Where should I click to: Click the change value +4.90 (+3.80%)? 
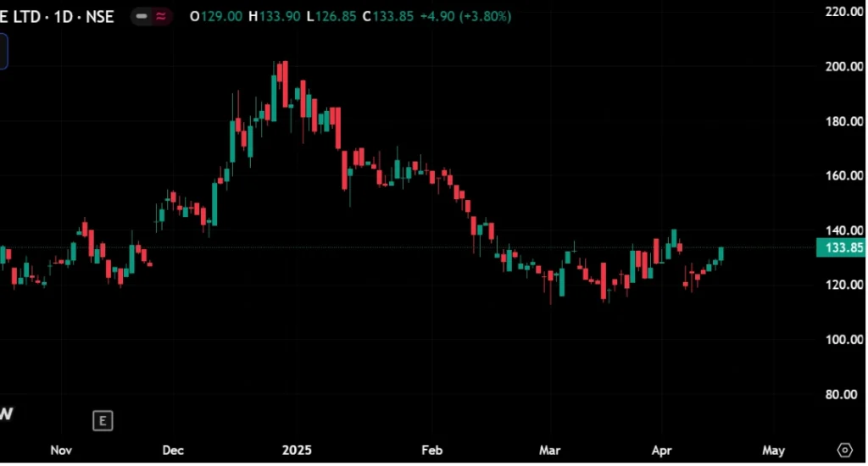[465, 17]
